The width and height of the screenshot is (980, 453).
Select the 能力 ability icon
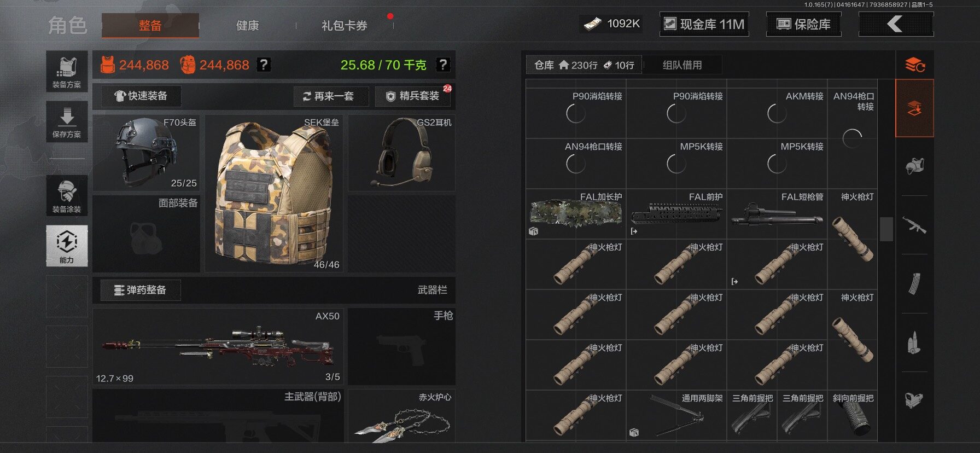(67, 245)
